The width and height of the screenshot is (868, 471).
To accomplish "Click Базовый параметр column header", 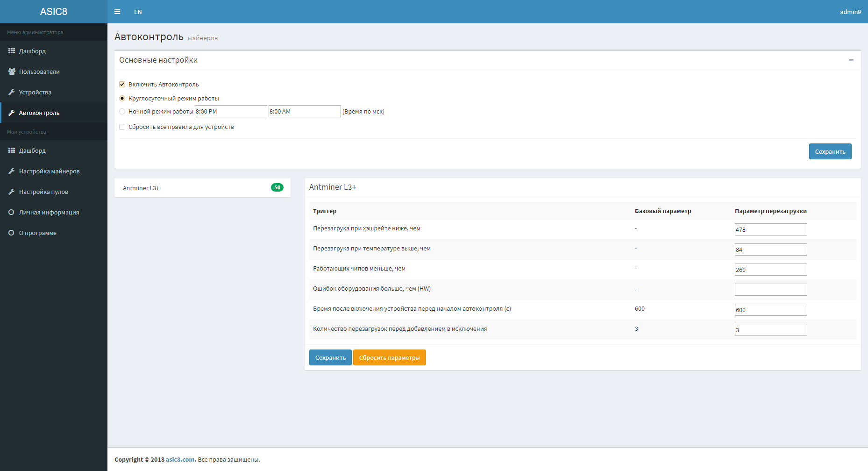I will point(663,211).
